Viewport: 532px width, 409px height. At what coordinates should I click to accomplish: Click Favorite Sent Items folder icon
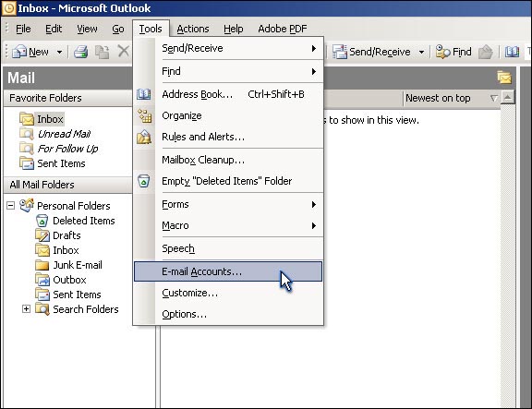point(27,163)
